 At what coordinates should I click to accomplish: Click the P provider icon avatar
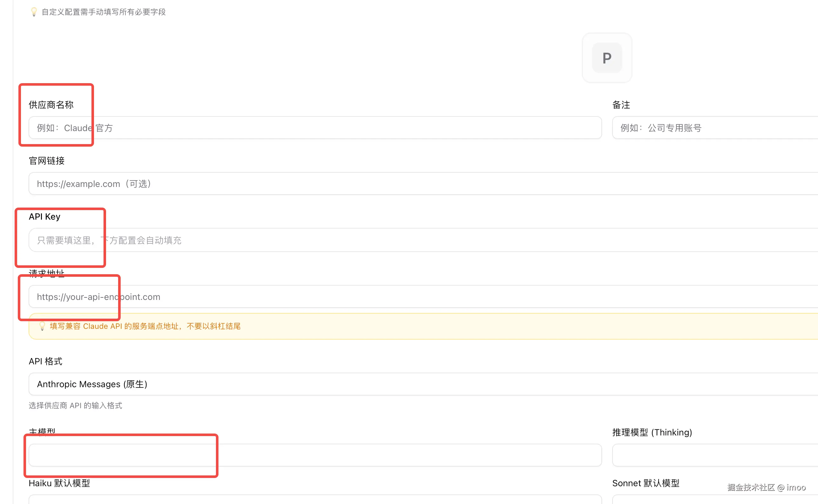tap(607, 58)
